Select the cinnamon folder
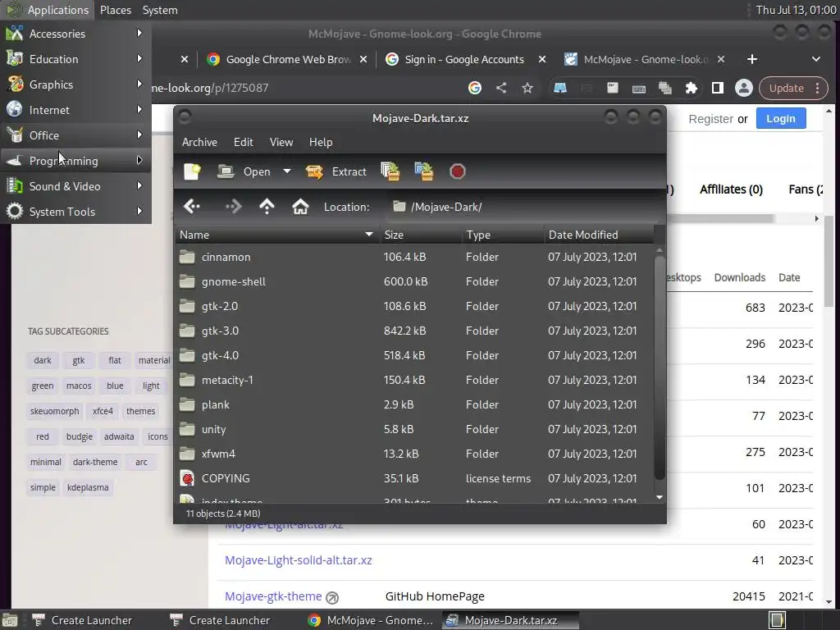The image size is (840, 630). point(414,257)
